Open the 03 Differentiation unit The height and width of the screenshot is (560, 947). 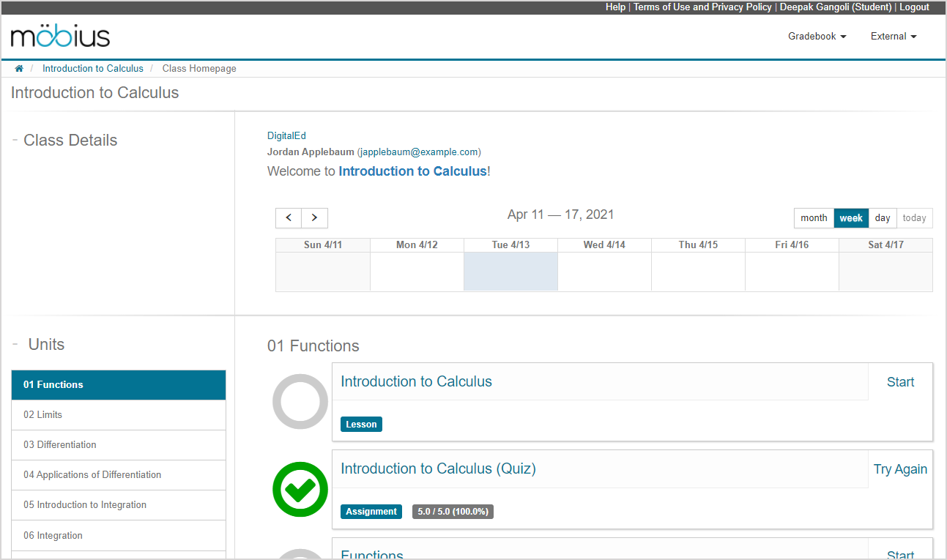119,444
